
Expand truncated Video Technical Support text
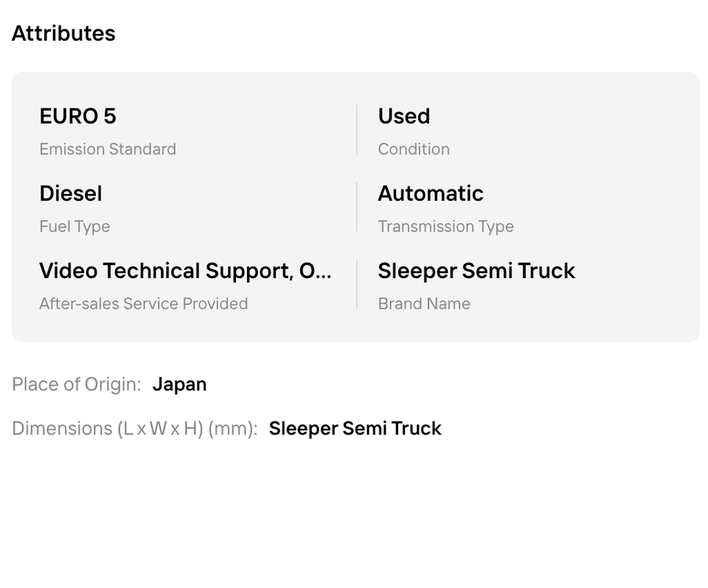[x=185, y=271]
